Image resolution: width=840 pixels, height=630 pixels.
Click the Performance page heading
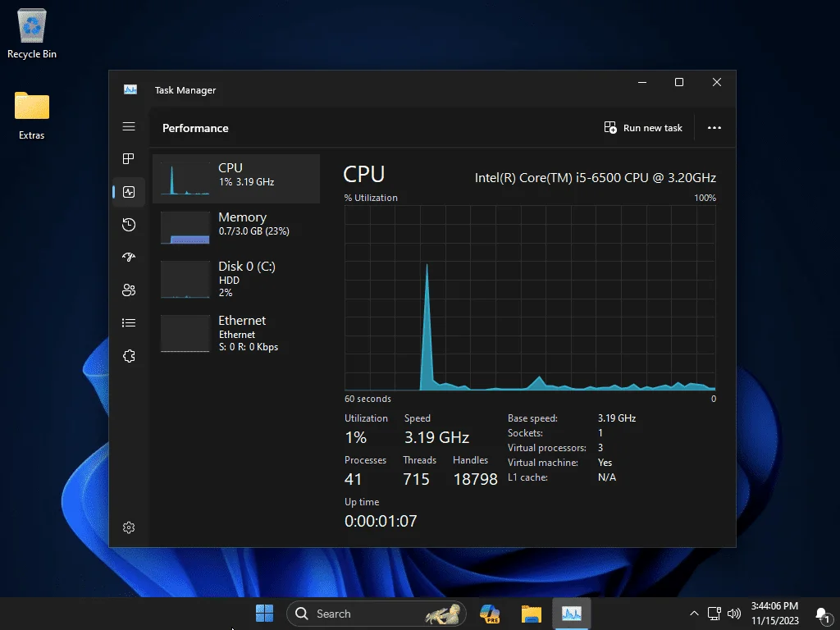(195, 128)
